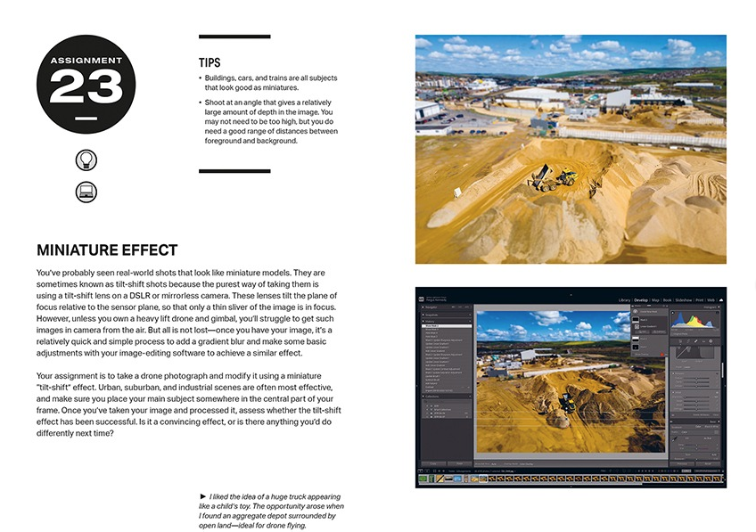
Task: Add a new collection with the plus icon
Action: click(470, 397)
